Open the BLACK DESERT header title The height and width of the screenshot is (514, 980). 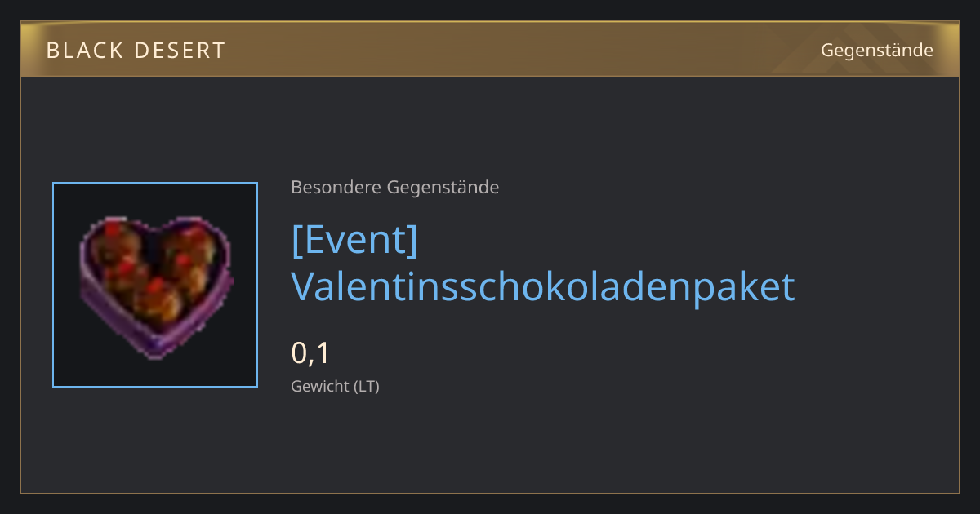coord(136,51)
